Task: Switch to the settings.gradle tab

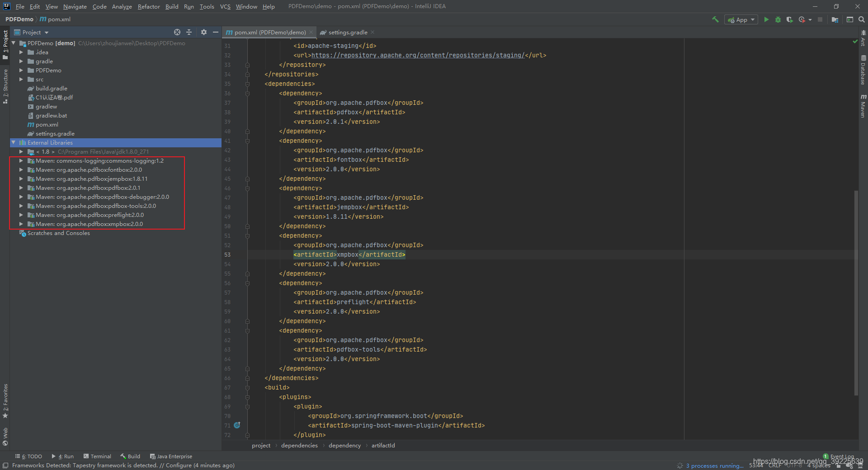Action: 348,32
